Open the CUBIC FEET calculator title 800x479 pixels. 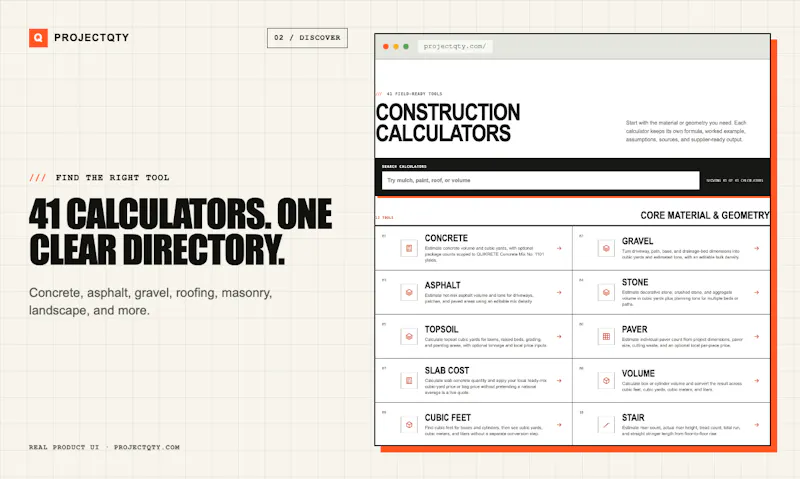click(x=447, y=417)
